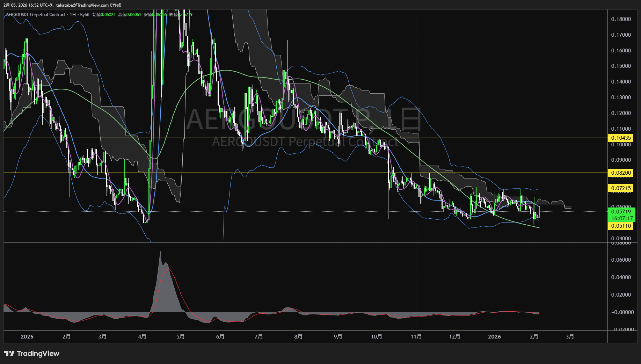Viewport: 641px width, 364px height.
Task: Select the 0.08200 horizontal line label
Action: coord(621,173)
